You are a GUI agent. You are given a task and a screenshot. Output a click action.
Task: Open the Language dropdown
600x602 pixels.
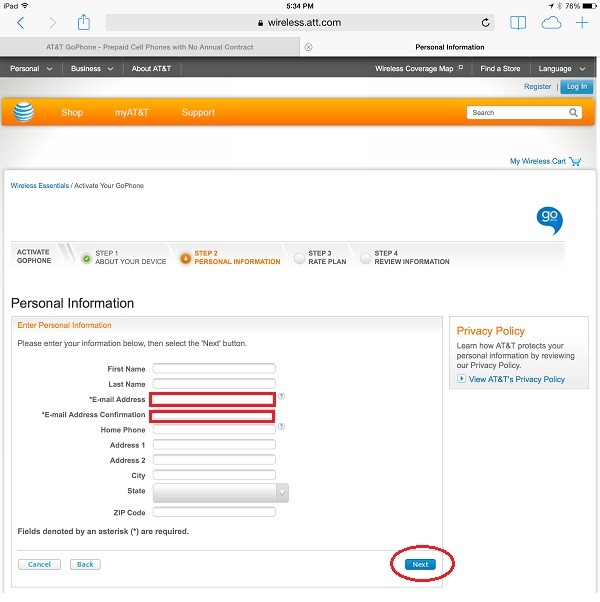tap(562, 69)
